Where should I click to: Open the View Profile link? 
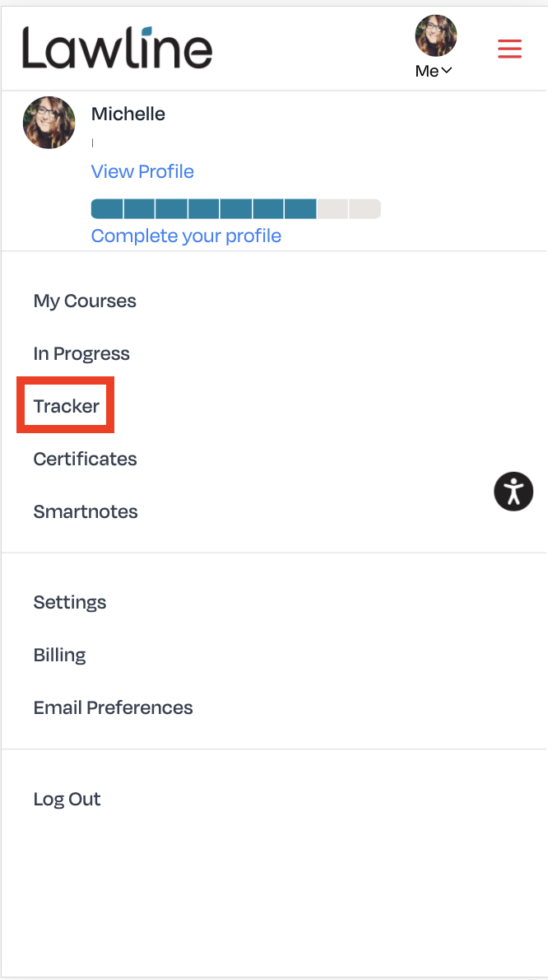pos(142,171)
